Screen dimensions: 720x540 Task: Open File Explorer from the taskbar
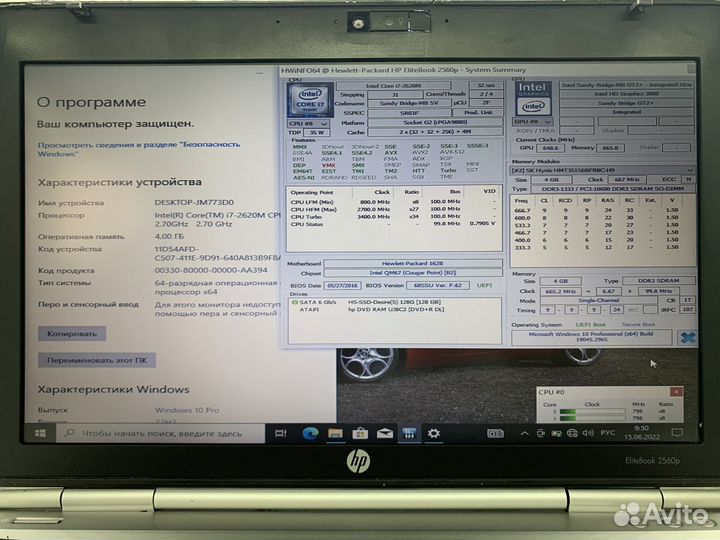(335, 433)
